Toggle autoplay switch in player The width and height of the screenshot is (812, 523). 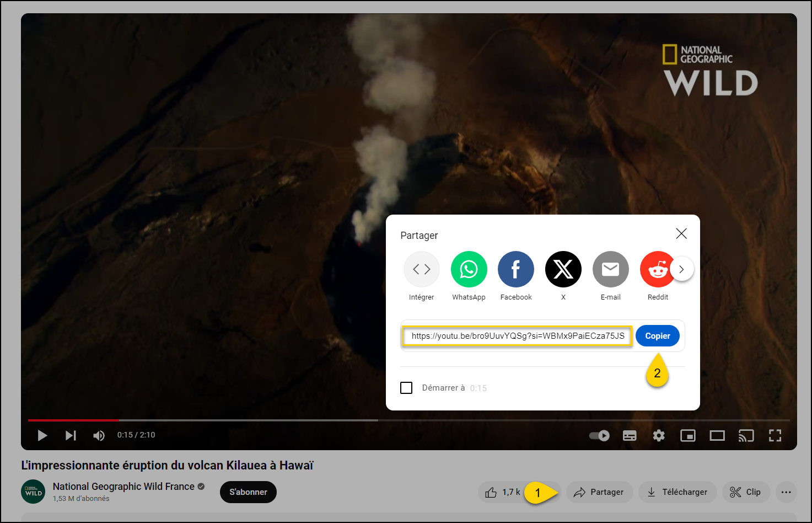(599, 436)
